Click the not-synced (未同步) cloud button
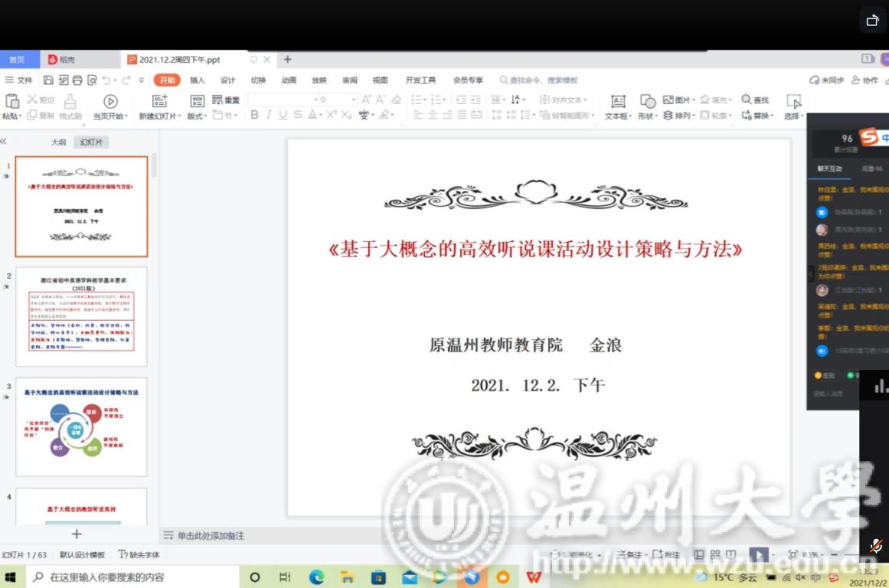The width and height of the screenshot is (889, 588). pyautogui.click(x=827, y=80)
